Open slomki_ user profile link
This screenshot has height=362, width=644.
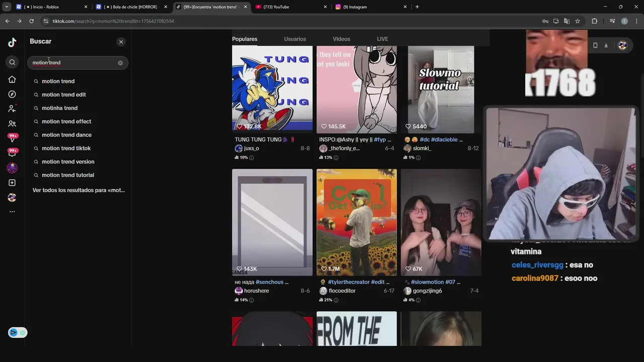(422, 148)
